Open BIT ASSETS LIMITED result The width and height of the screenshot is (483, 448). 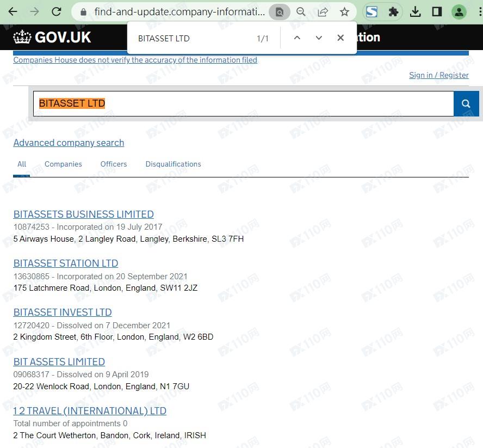pyautogui.click(x=59, y=361)
